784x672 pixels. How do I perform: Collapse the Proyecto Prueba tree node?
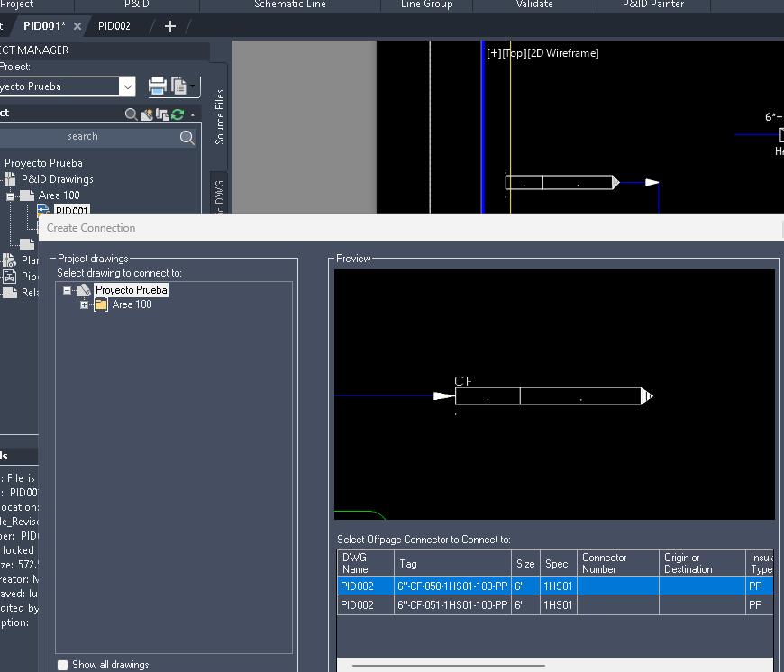[67, 290]
